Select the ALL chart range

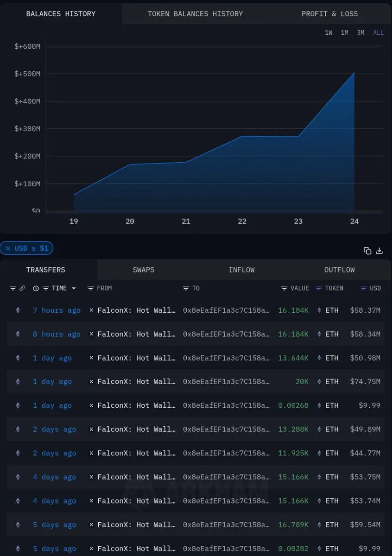378,33
